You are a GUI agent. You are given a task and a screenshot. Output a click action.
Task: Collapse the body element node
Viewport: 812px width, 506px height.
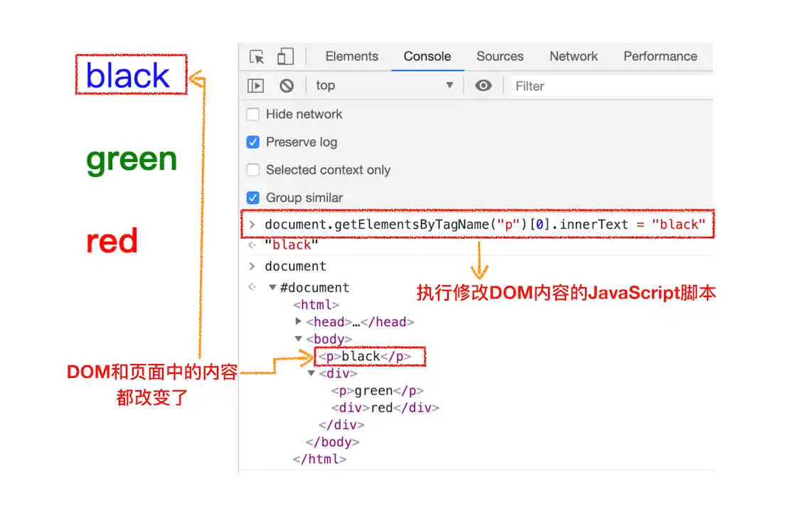[x=299, y=339]
